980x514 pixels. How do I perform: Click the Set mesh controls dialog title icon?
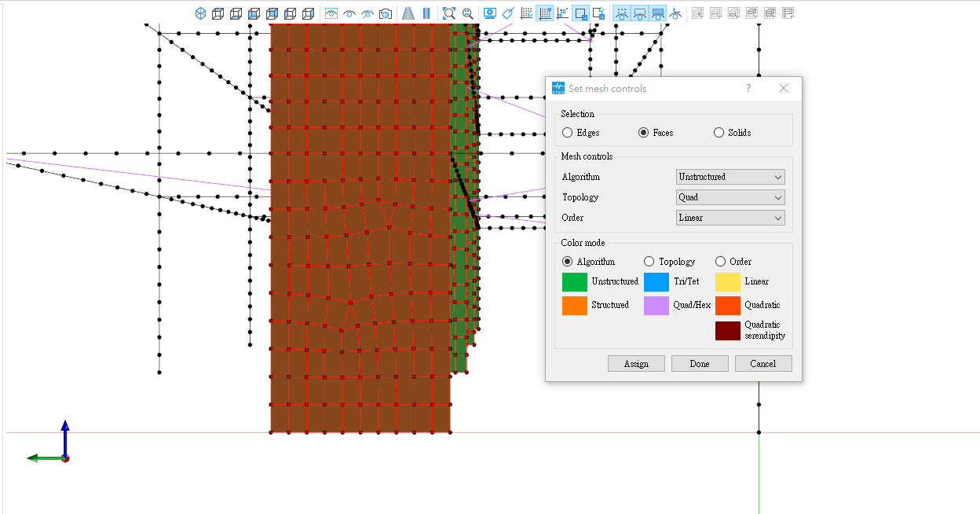point(558,88)
